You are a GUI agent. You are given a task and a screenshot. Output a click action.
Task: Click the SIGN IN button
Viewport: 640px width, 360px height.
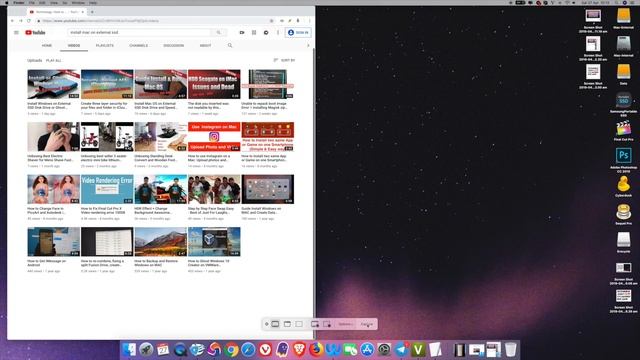(298, 32)
